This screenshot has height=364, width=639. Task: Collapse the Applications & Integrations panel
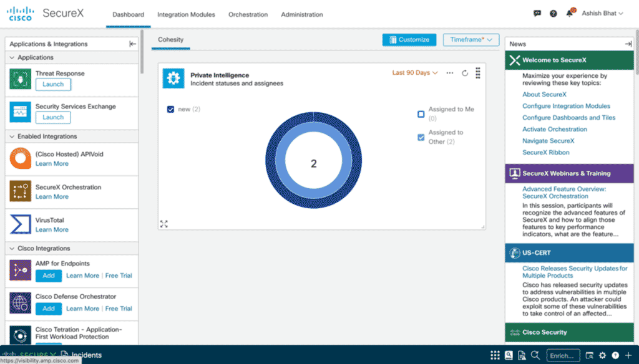[132, 44]
